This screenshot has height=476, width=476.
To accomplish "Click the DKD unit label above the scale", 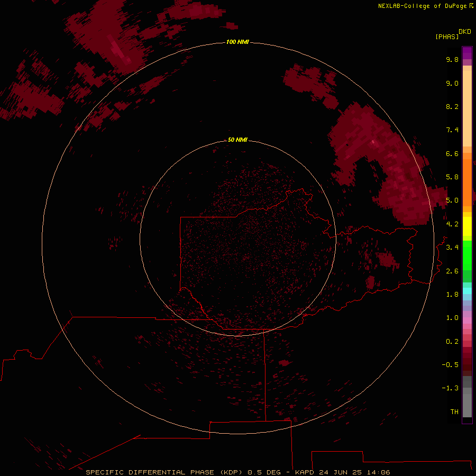I will tap(465, 31).
